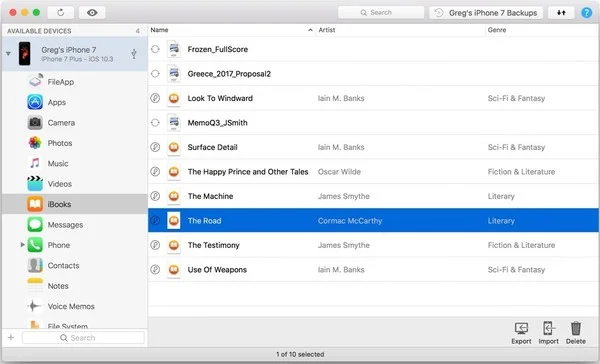Viewport: 600px width, 364px height.
Task: Select the iBooks sidebar icon
Action: point(35,204)
